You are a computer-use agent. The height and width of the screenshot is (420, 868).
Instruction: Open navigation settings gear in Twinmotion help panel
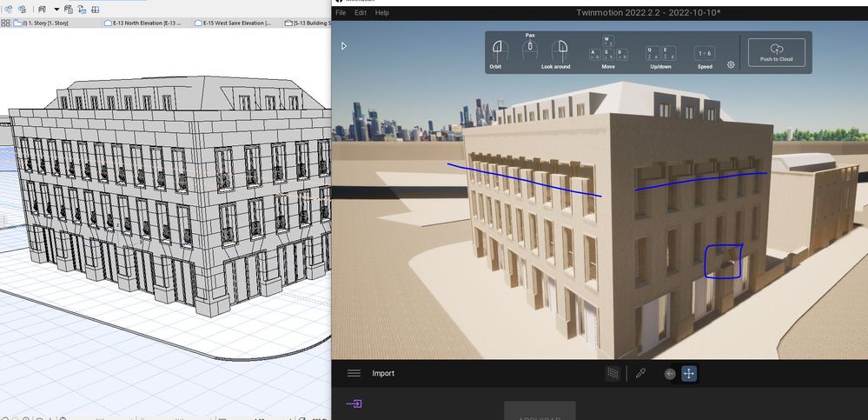[731, 65]
